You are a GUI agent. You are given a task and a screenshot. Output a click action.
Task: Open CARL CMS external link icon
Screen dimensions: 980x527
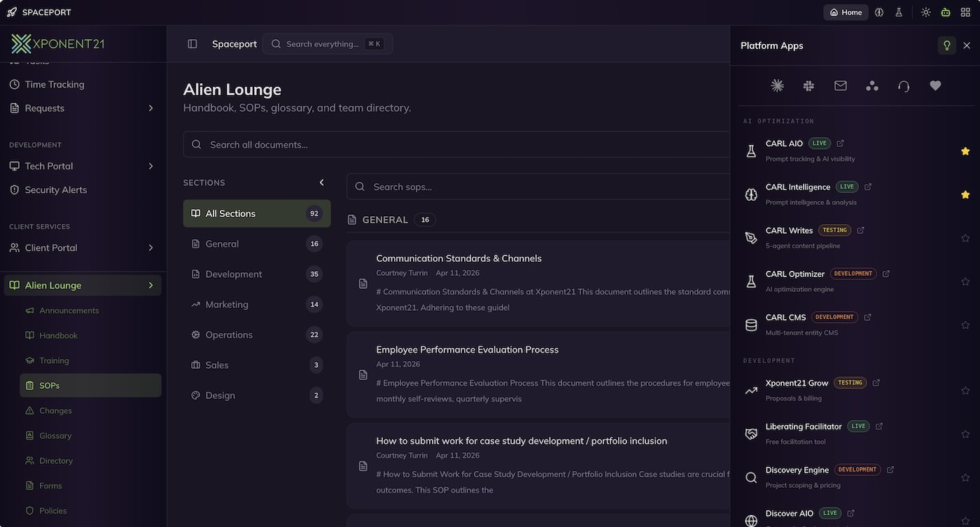867,317
